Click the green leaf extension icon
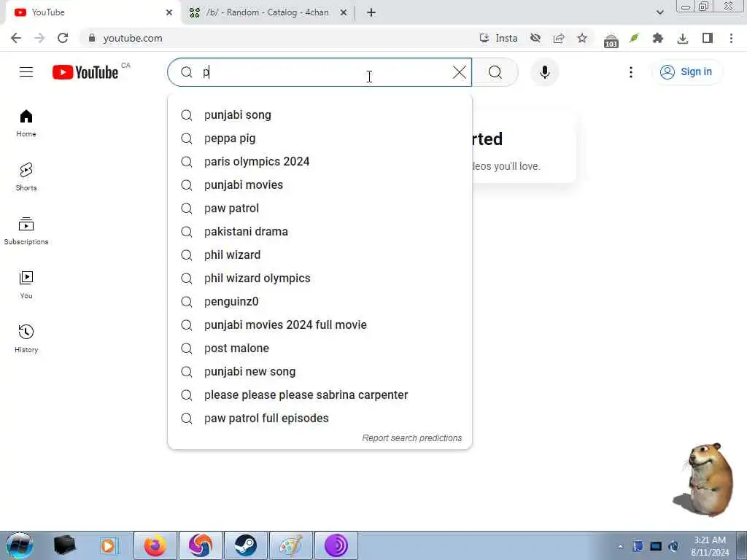 click(634, 38)
